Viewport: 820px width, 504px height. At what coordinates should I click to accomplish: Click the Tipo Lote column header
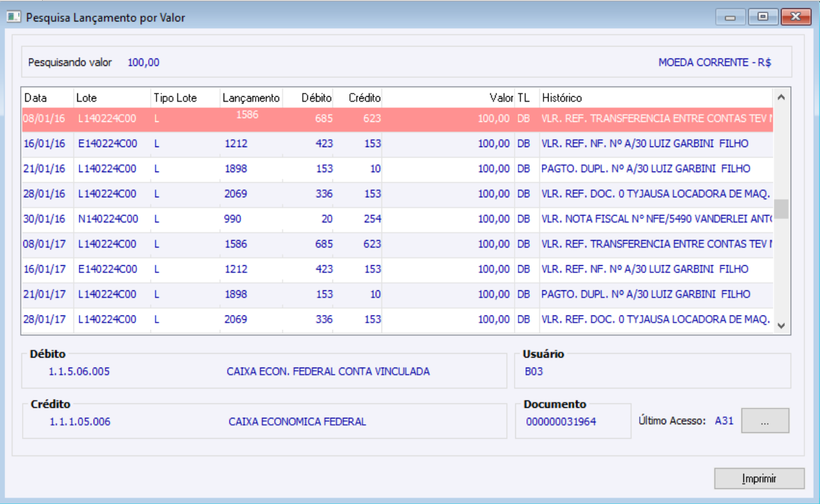click(185, 97)
